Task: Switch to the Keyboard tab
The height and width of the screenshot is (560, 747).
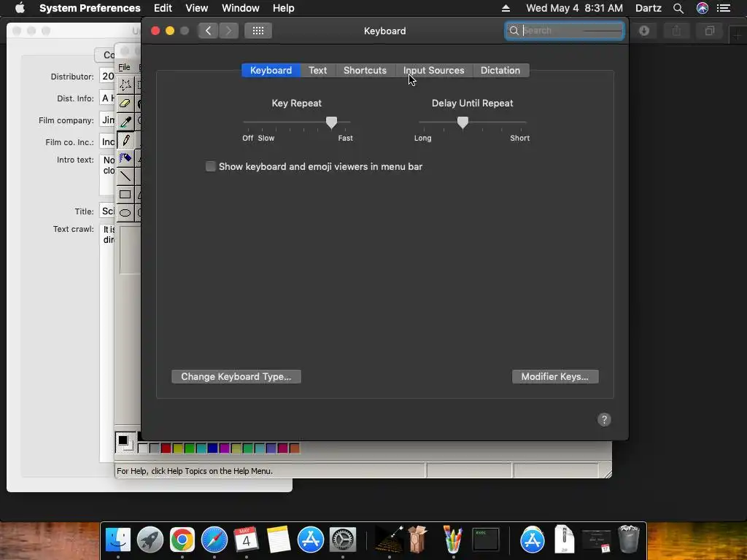Action: coord(271,71)
